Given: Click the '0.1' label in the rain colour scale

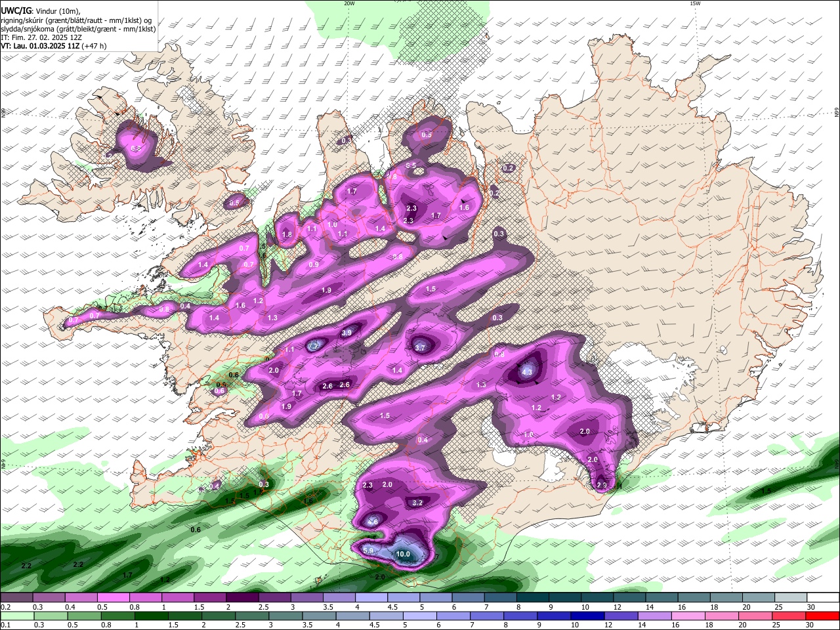Looking at the screenshot, I should pos(5,626).
